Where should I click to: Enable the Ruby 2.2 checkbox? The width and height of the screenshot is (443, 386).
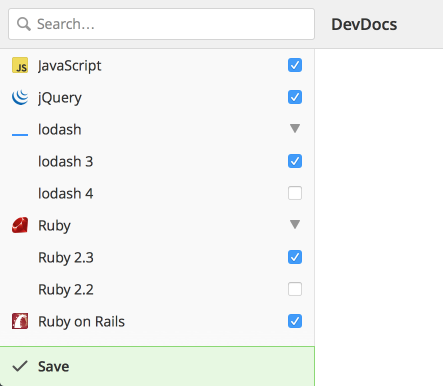point(295,289)
